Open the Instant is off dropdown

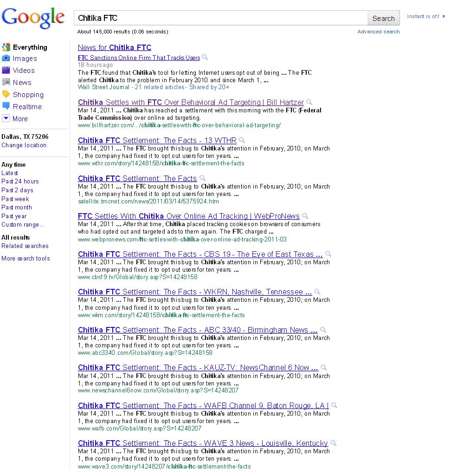425,16
